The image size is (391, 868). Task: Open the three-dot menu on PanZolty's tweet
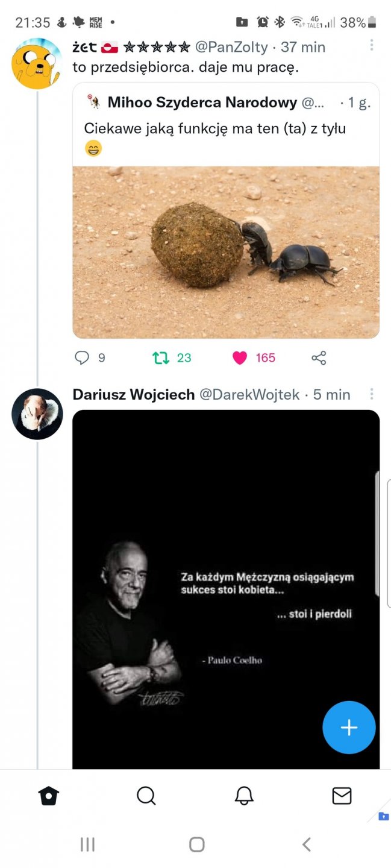[372, 45]
